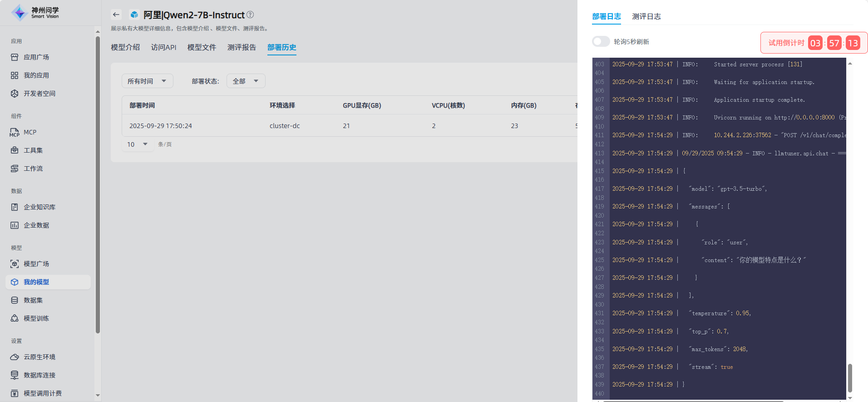Switch to the 访问API tab
The image size is (868, 402).
tap(163, 47)
